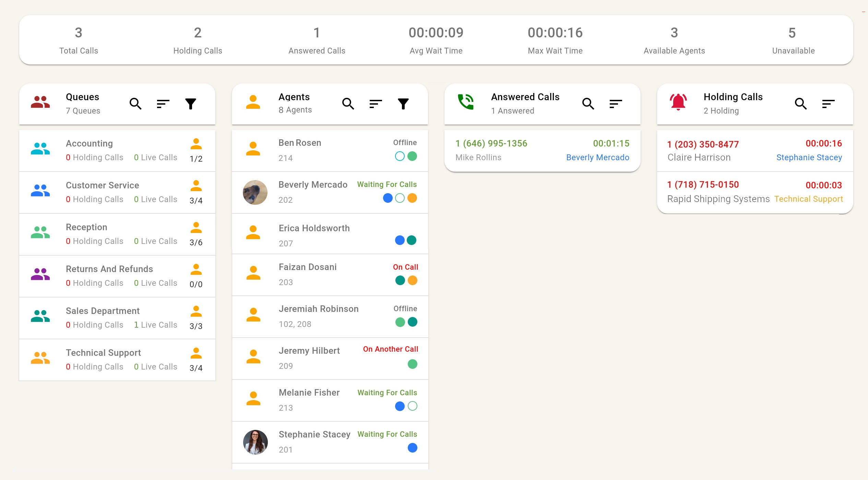Sort the Holding Calls list

click(x=828, y=103)
